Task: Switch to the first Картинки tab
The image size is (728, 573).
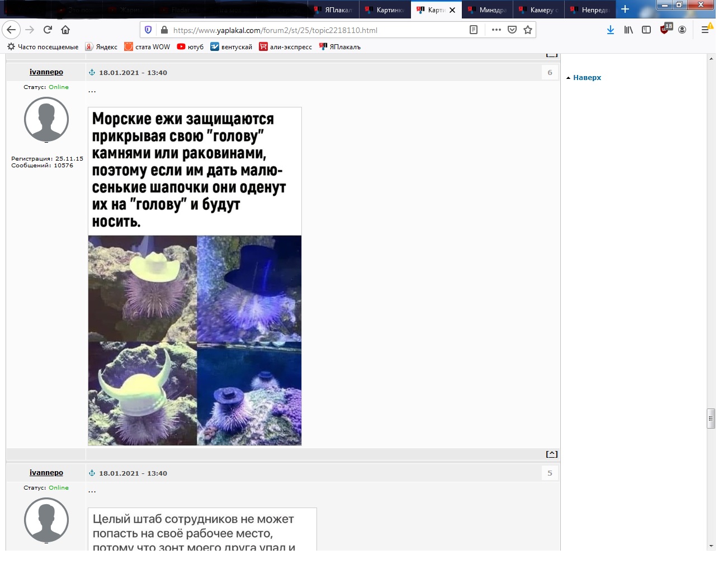Action: tap(386, 10)
